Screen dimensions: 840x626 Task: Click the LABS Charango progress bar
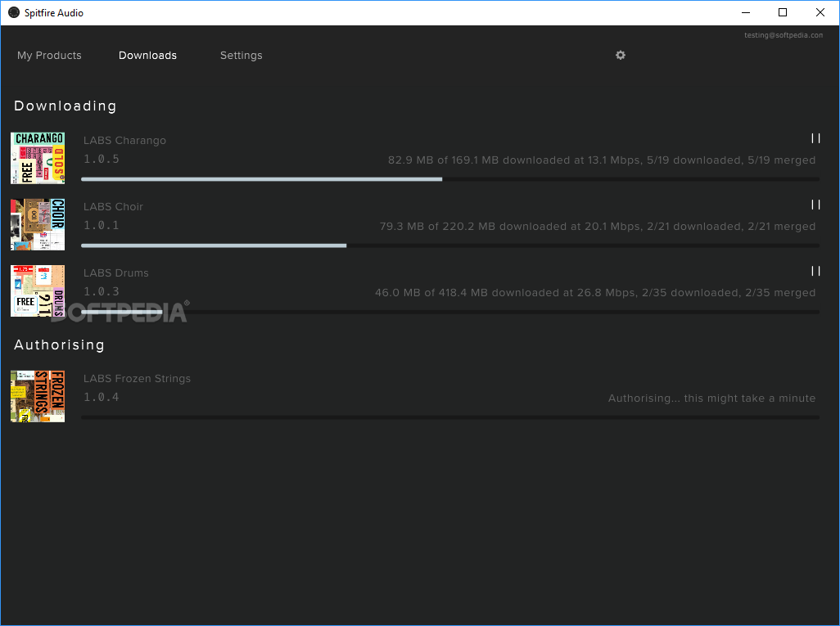point(450,179)
